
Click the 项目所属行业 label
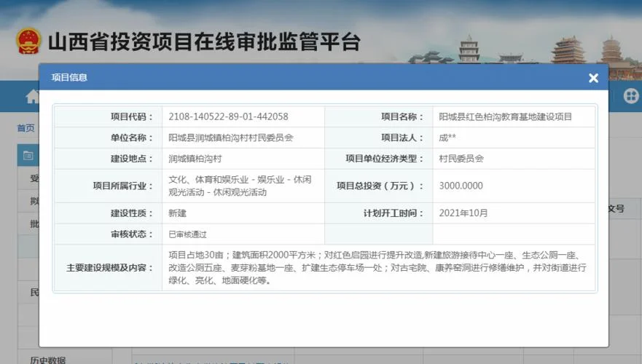pos(122,186)
